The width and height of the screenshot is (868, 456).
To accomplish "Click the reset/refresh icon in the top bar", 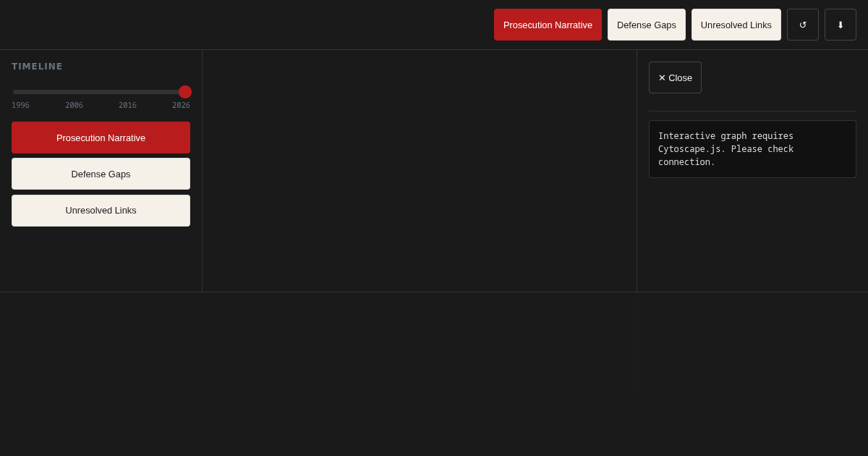I will [803, 25].
